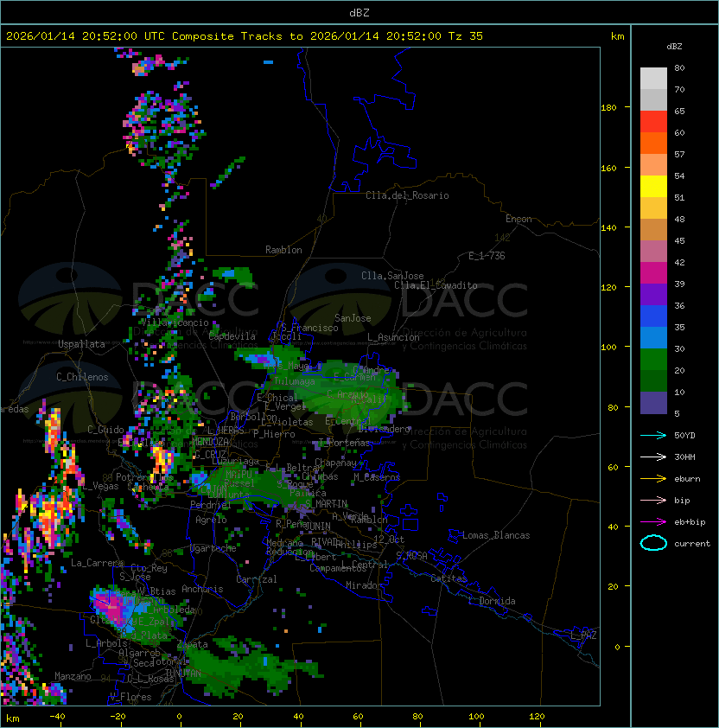Pick the light gray 70-80 dBZ swatch
The height and width of the screenshot is (728, 719).
pos(653,78)
